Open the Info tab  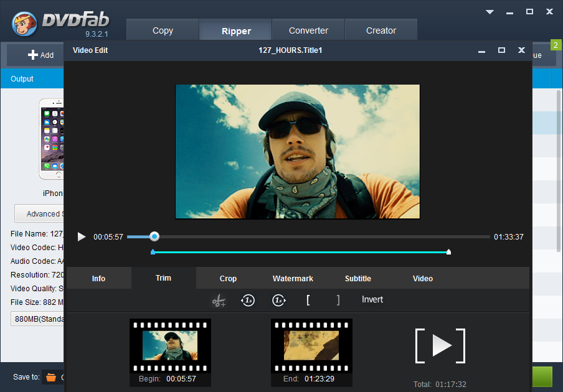click(x=98, y=278)
